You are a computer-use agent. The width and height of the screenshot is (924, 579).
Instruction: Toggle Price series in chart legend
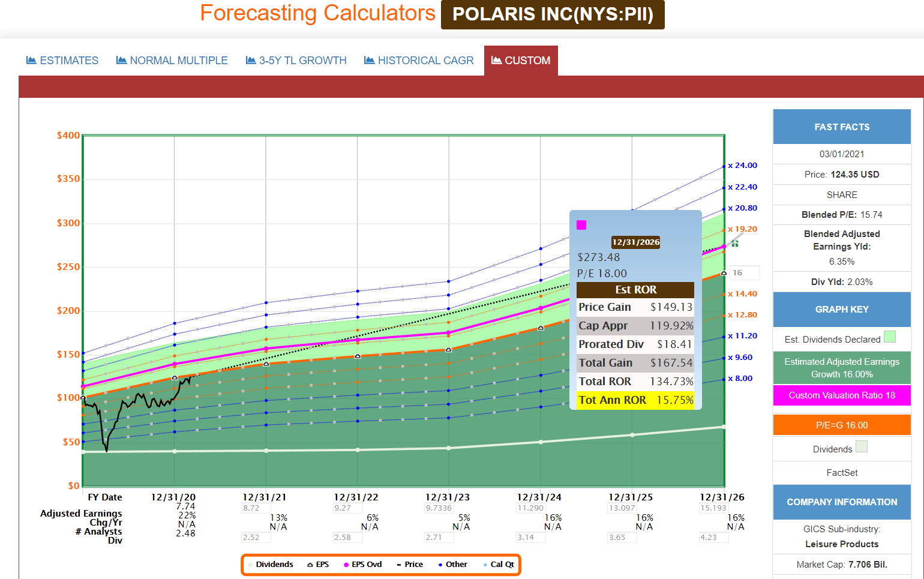click(410, 565)
